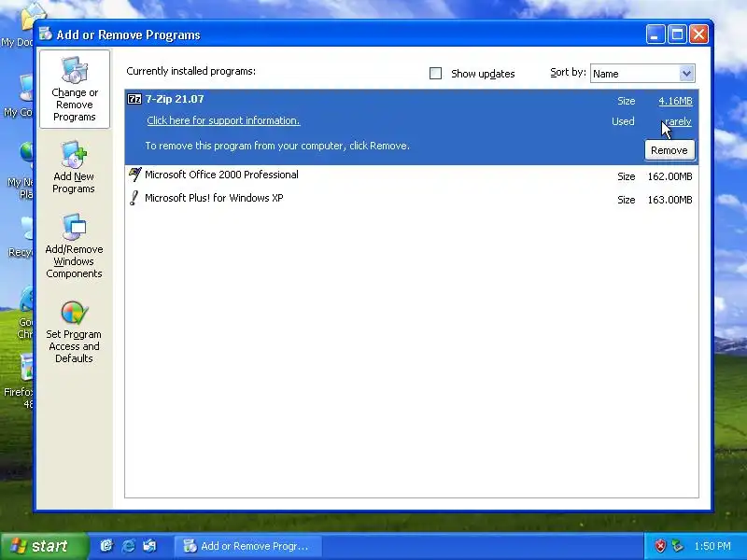Select Microsoft Office 2000 Professional entry
Viewport: 747px width, 560px height.
click(412, 175)
